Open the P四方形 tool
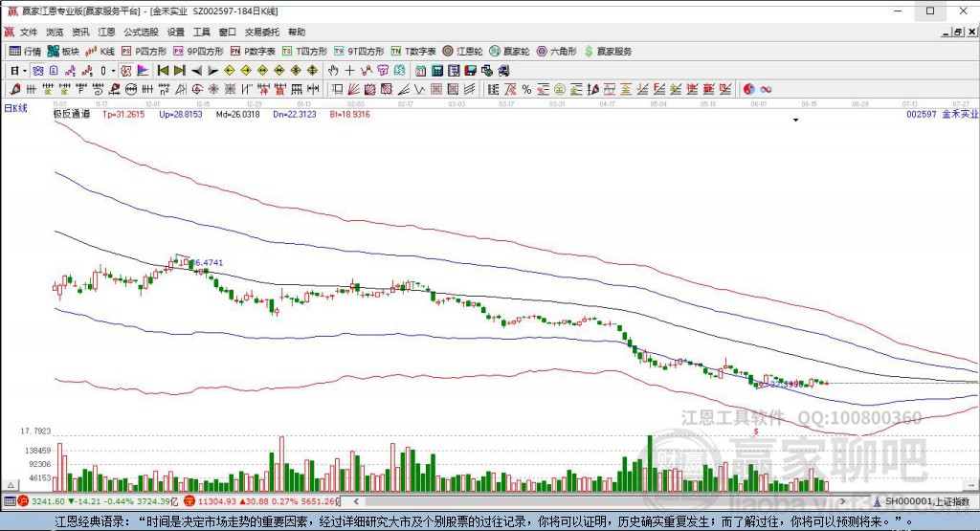 (145, 52)
